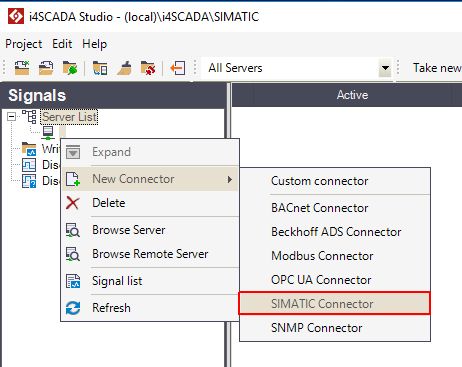
Task: Select BACnet Connector in submenu
Action: [x=335, y=208]
